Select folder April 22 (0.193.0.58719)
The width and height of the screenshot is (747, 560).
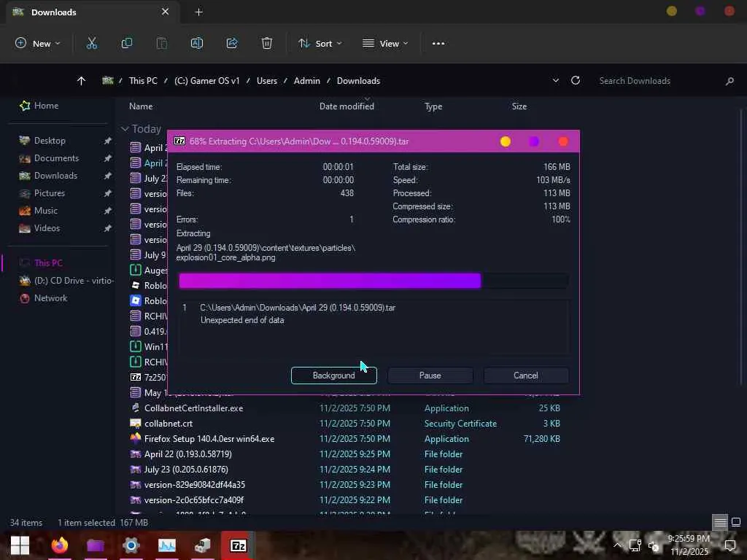click(187, 454)
